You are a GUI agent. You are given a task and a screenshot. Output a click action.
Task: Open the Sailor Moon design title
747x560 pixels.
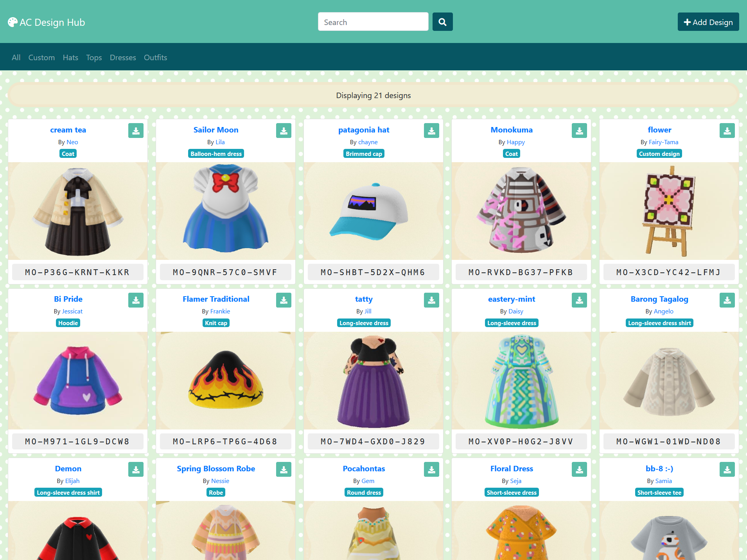pyautogui.click(x=216, y=130)
